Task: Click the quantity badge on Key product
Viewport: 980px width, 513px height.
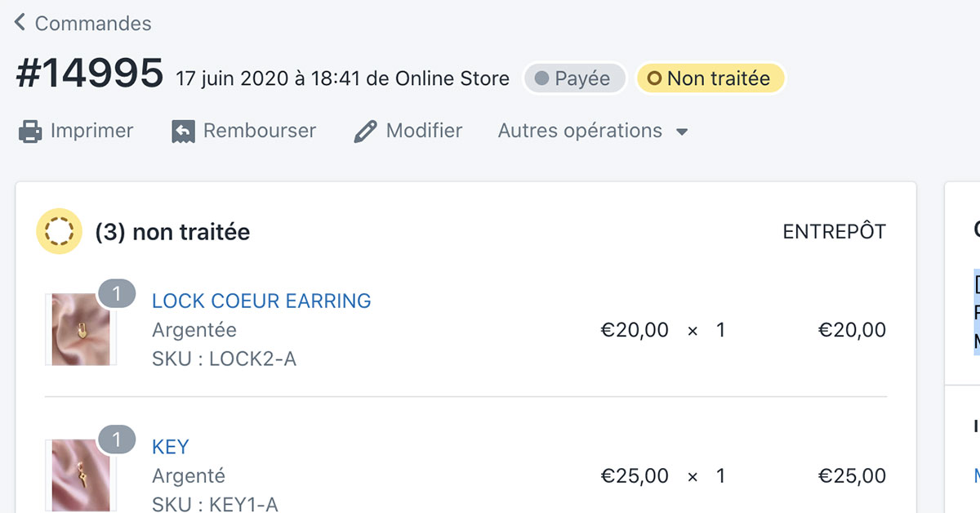Action: point(116,440)
